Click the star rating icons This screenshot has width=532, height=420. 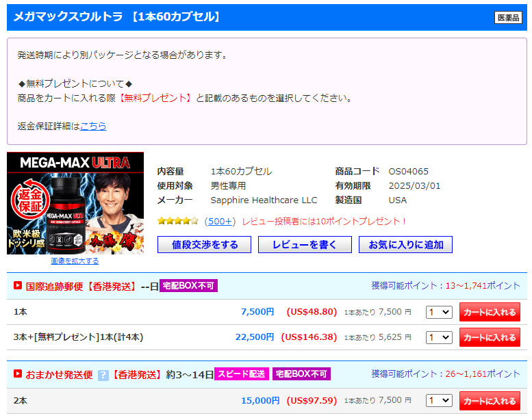click(x=178, y=222)
